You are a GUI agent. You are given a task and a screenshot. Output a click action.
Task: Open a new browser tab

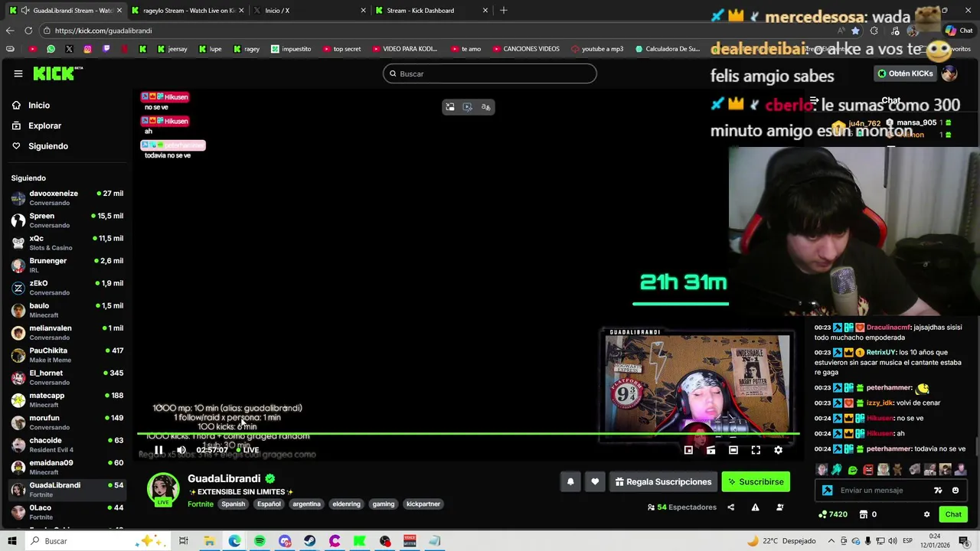point(503,10)
